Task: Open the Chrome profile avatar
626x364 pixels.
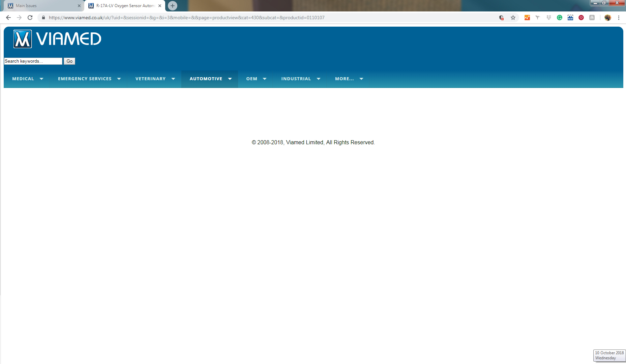Action: click(x=608, y=18)
